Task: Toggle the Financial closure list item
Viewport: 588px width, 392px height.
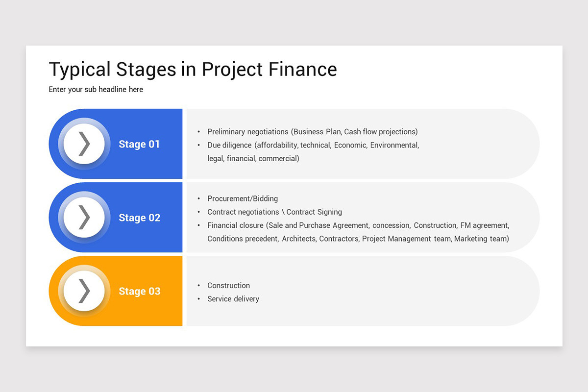Action: click(358, 225)
